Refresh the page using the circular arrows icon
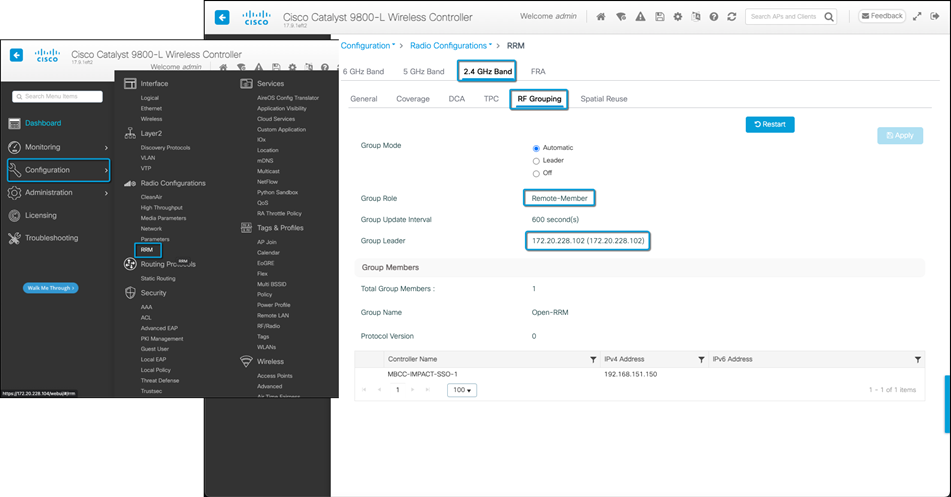951x497 pixels. pyautogui.click(x=732, y=17)
